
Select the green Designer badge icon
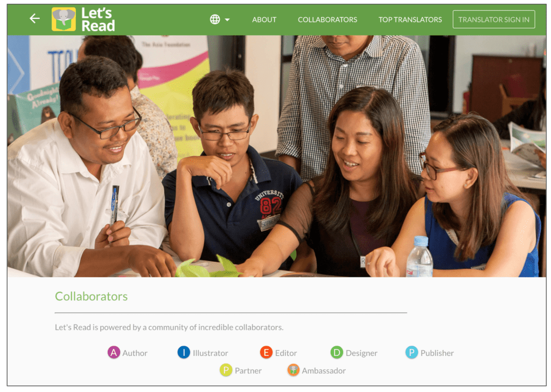pos(337,352)
